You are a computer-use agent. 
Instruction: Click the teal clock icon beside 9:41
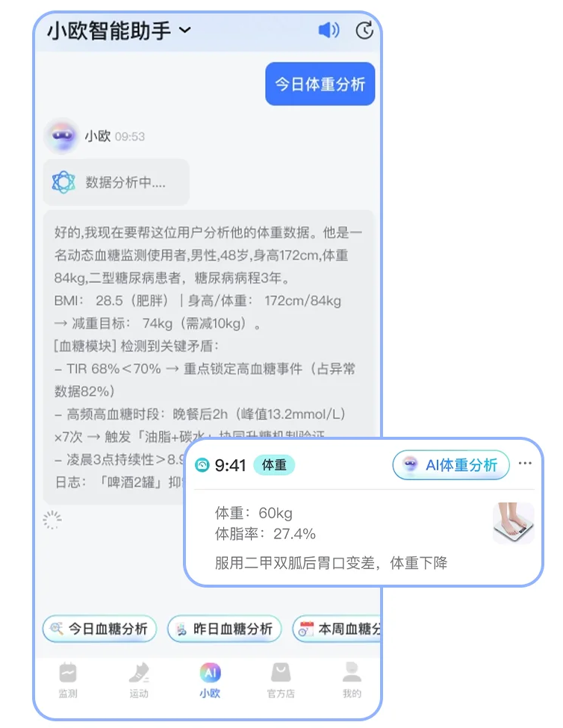click(x=202, y=464)
